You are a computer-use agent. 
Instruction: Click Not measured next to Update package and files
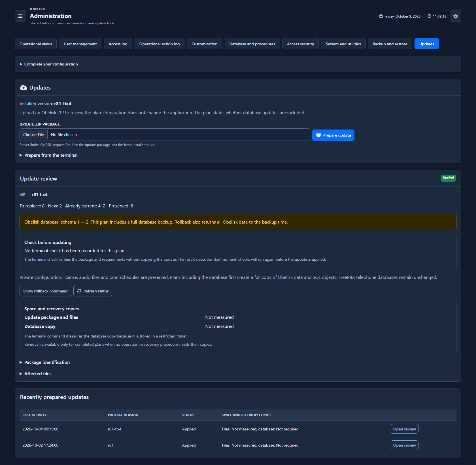[x=219, y=317]
